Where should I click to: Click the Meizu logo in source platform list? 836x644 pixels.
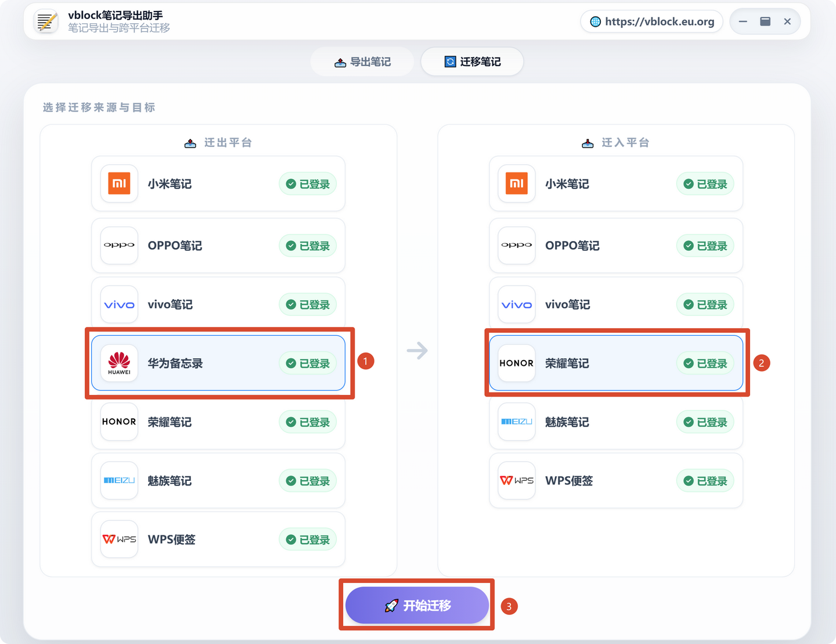click(119, 480)
